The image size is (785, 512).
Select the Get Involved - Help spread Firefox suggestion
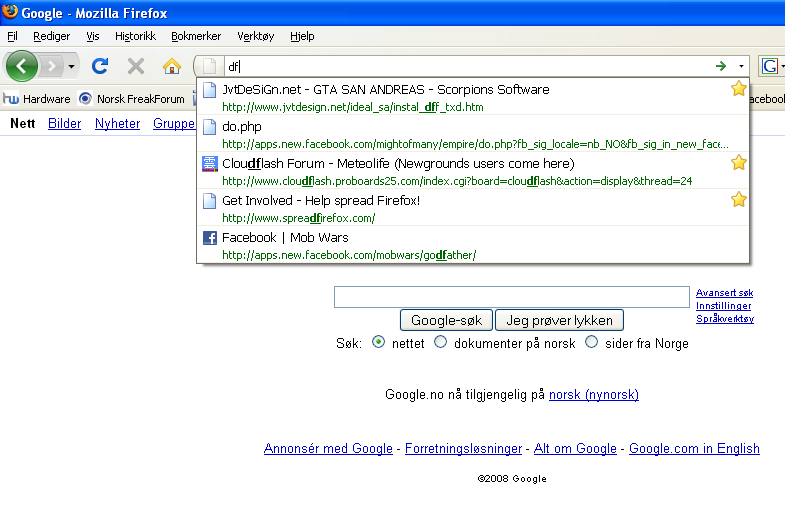pos(473,208)
